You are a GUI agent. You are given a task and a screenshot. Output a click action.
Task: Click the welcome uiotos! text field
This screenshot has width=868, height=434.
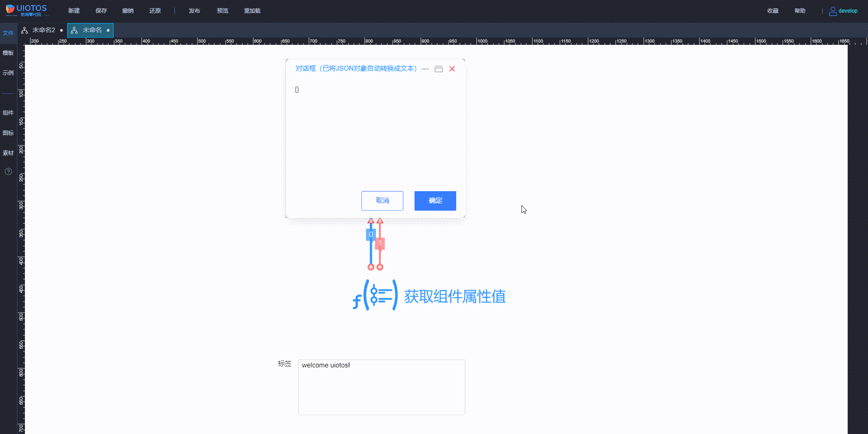pos(381,387)
